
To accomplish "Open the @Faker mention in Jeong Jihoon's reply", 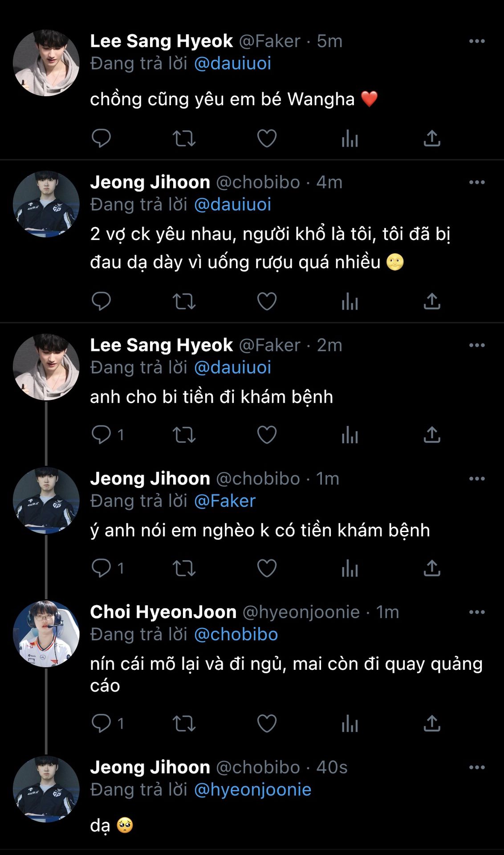I will tap(225, 501).
